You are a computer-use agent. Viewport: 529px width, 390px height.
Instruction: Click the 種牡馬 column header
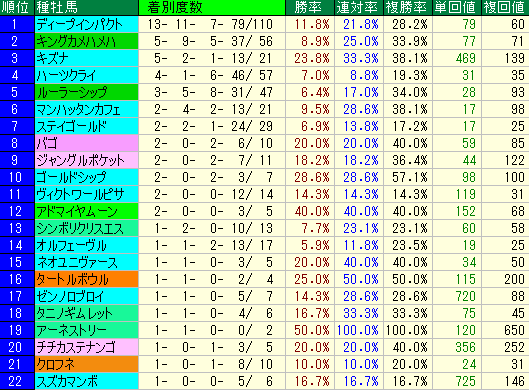86,7
